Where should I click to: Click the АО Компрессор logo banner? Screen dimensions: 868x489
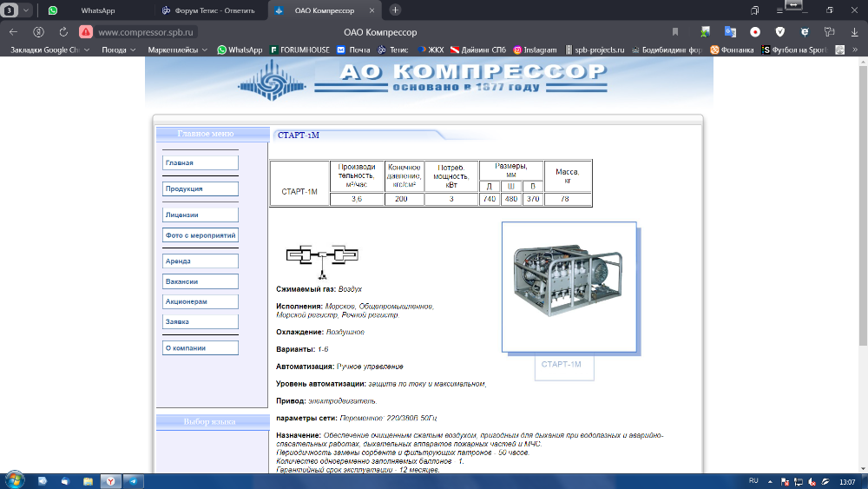[429, 80]
